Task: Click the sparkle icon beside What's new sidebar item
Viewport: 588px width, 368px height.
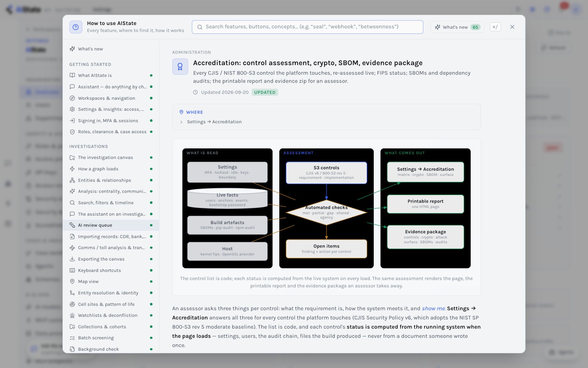Action: (72, 49)
